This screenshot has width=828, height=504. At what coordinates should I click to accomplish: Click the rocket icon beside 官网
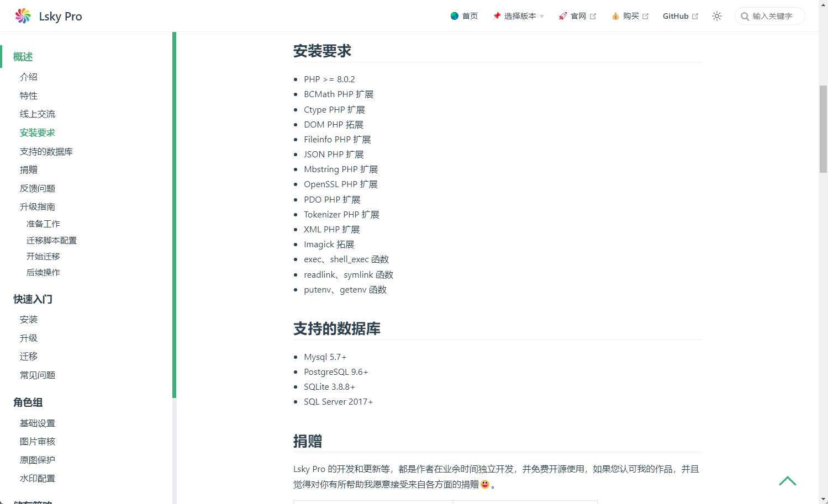point(562,16)
